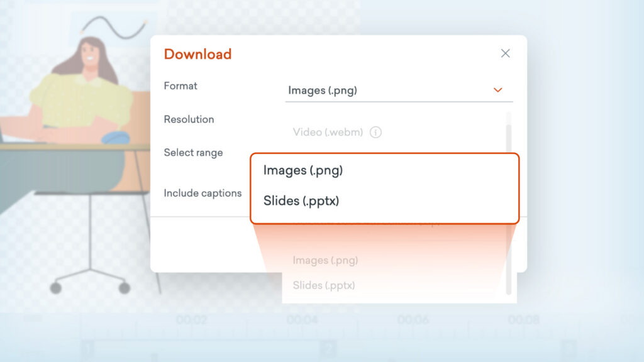Select faded Images (.png) at list bottom
The width and height of the screenshot is (644, 362).
coord(325,260)
